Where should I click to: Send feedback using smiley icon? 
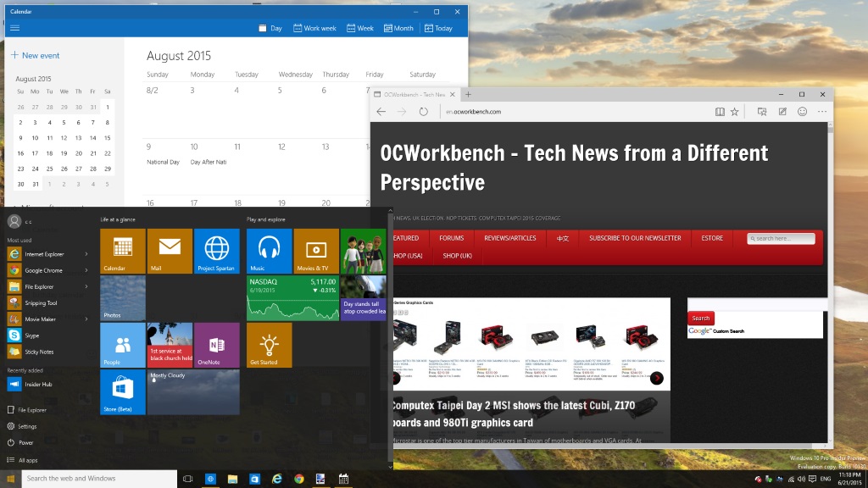802,112
